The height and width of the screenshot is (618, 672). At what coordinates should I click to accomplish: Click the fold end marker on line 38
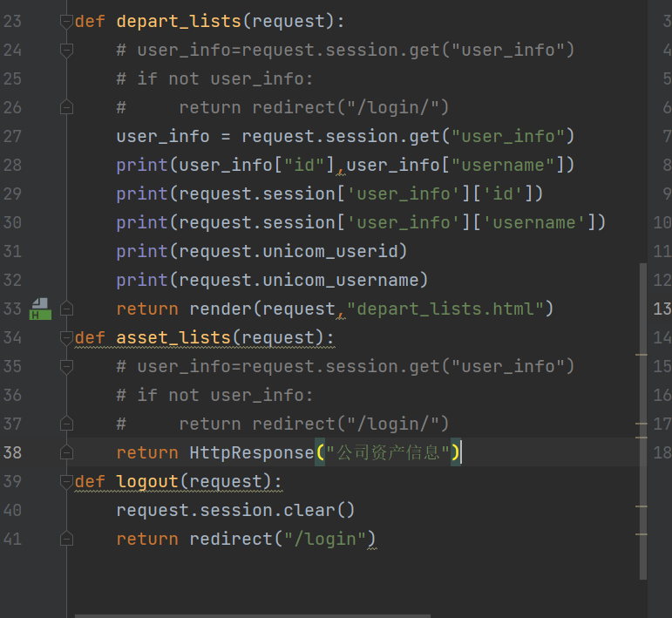coord(66,452)
